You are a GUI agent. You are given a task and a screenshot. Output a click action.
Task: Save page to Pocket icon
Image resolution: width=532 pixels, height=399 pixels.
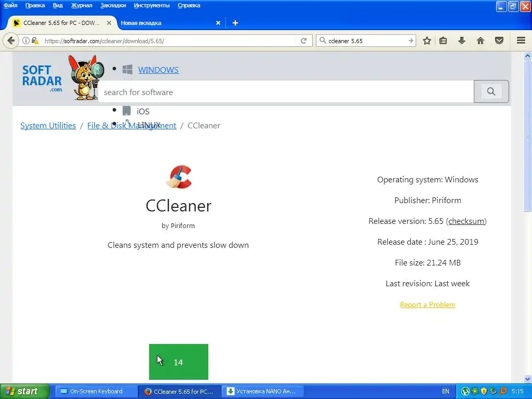[x=499, y=41]
